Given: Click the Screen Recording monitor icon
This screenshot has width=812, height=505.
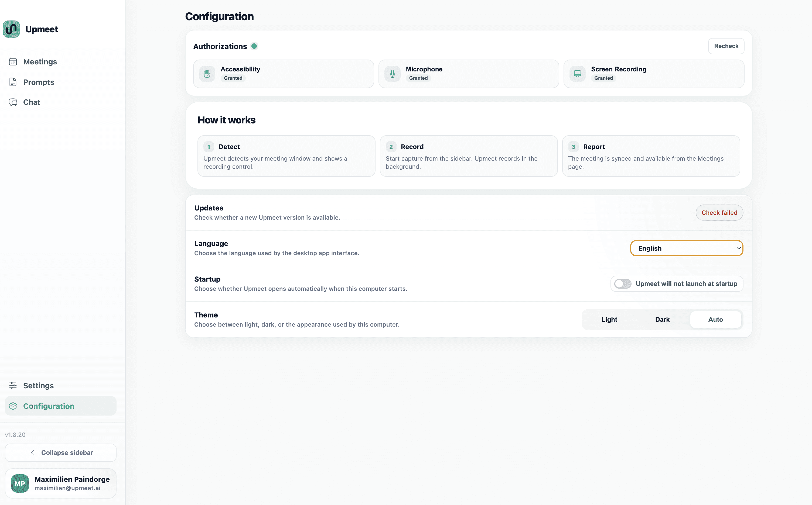Looking at the screenshot, I should (577, 74).
